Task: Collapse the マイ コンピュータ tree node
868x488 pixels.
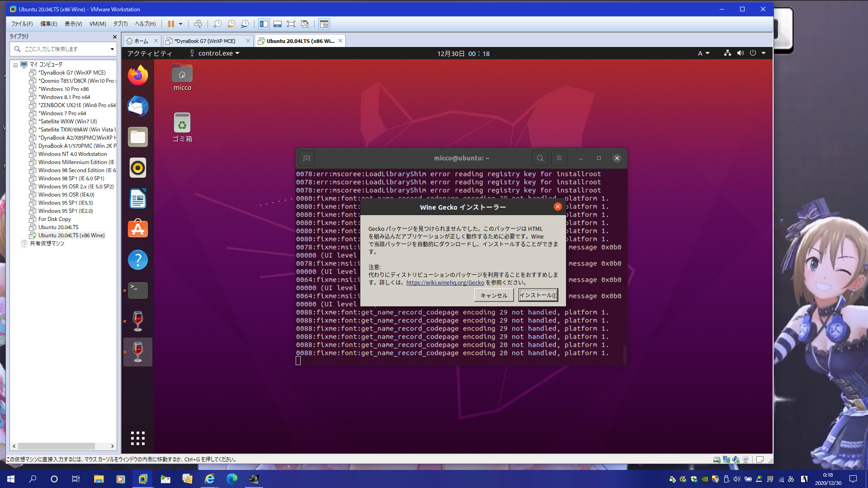Action: 15,65
